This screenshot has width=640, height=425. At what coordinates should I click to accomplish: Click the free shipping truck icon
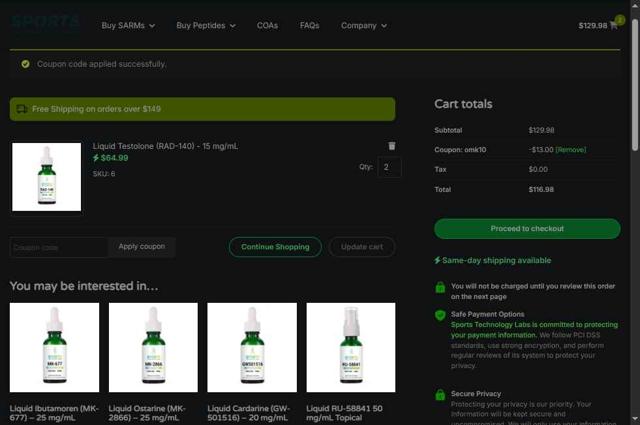pos(22,109)
